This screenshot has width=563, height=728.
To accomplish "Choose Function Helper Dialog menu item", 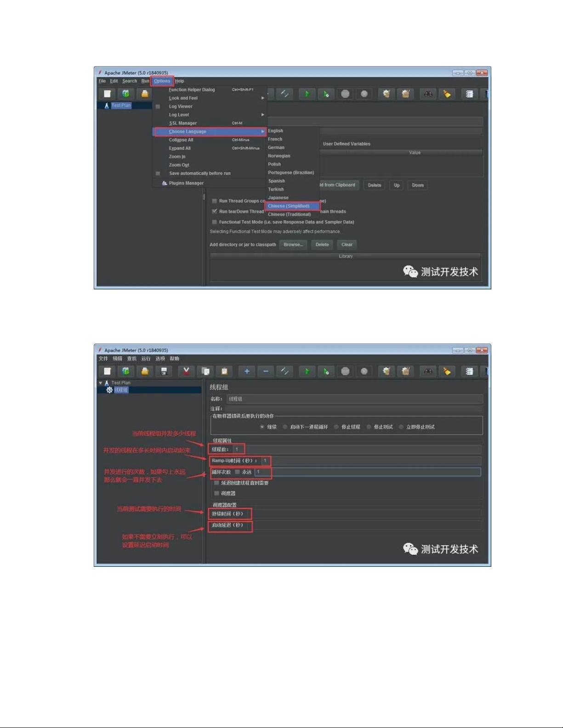I will point(210,90).
